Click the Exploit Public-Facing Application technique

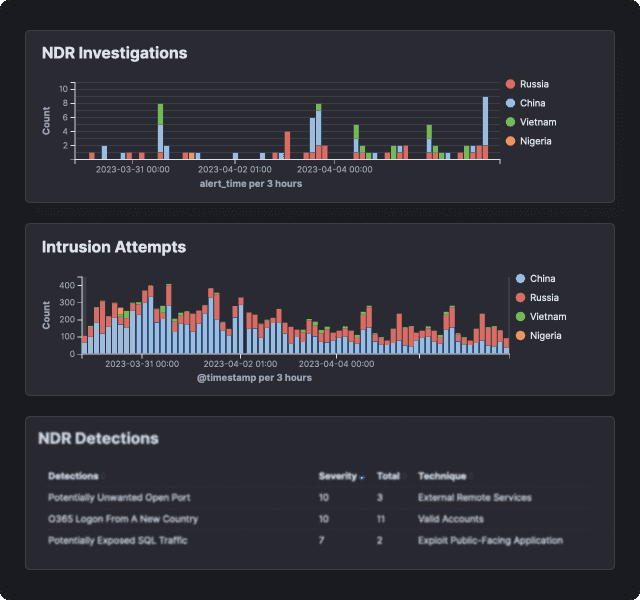[490, 540]
